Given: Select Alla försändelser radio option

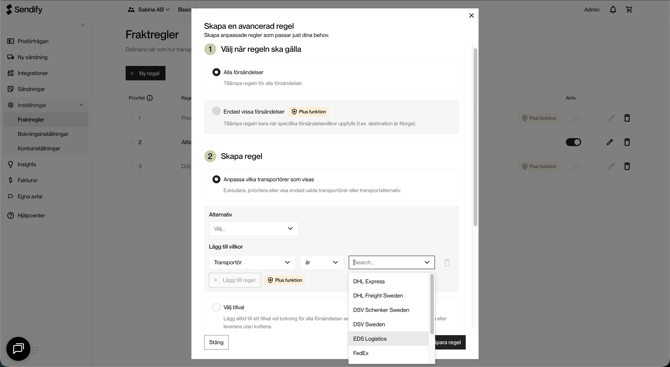Looking at the screenshot, I should click(x=216, y=72).
